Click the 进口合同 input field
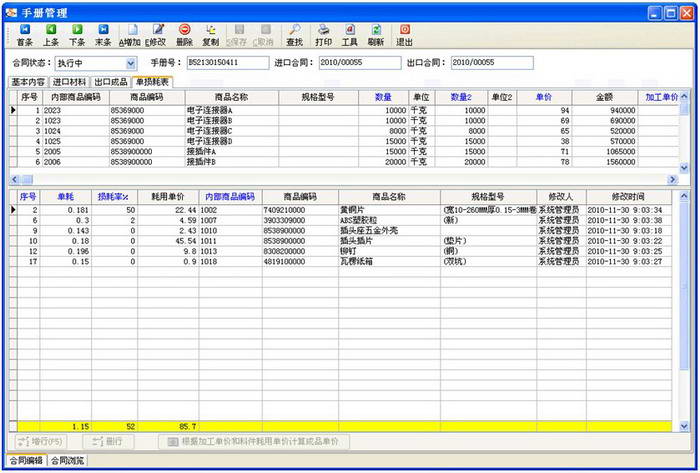Image resolution: width=700 pixels, height=473 pixels. [358, 63]
